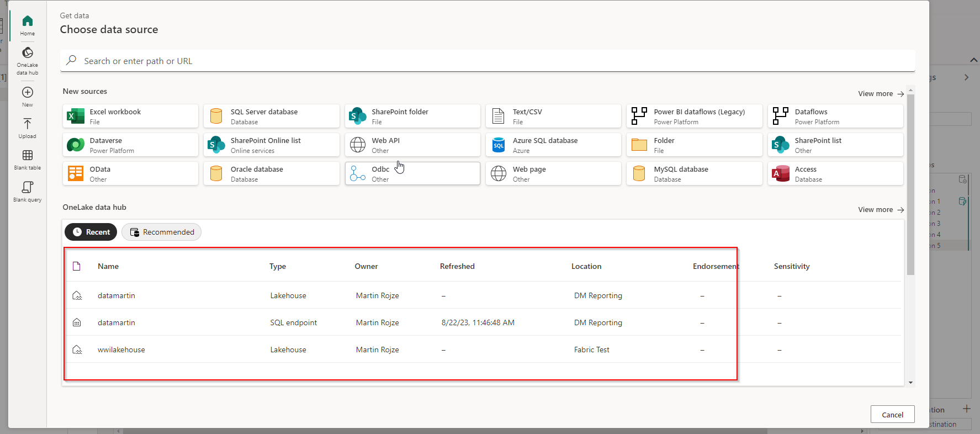Image resolution: width=980 pixels, height=434 pixels.
Task: Select the datamartin Lakehouse row
Action: (x=482, y=295)
